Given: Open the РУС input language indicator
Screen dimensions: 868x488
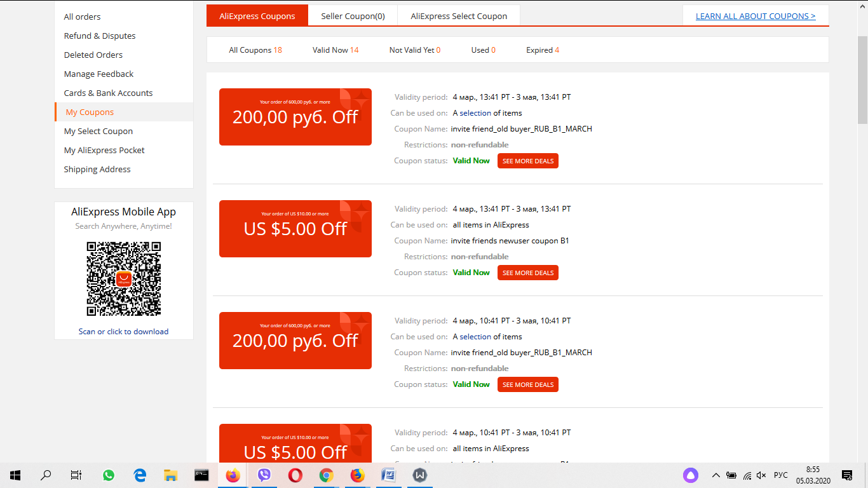Looking at the screenshot, I should [x=781, y=475].
